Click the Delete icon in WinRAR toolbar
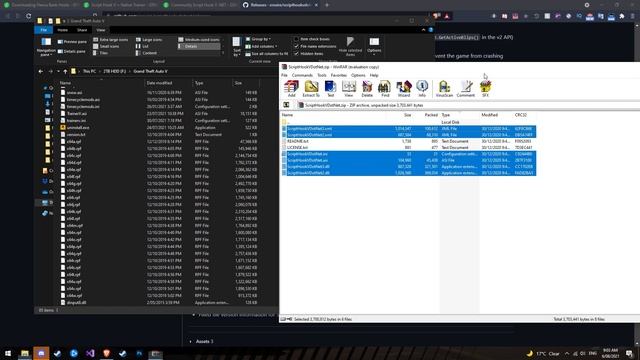 (x=367, y=89)
